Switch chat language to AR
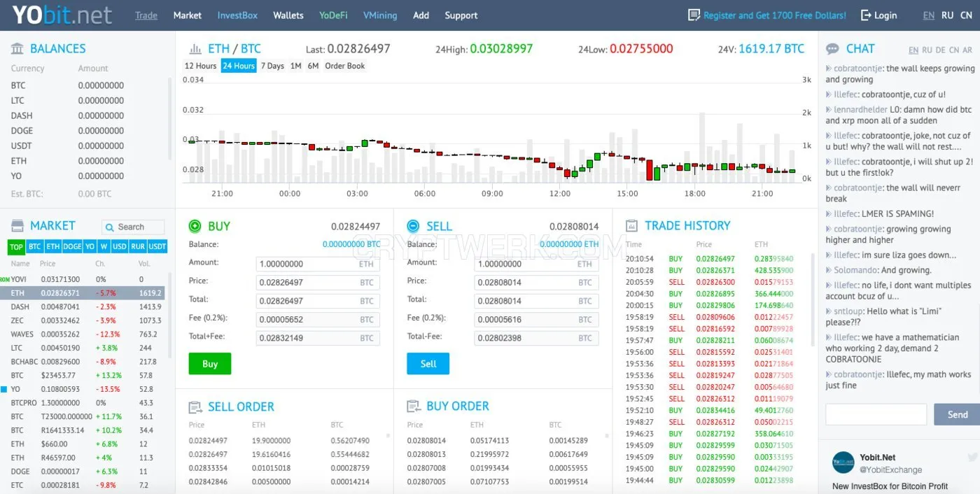This screenshot has width=980, height=494. click(967, 50)
